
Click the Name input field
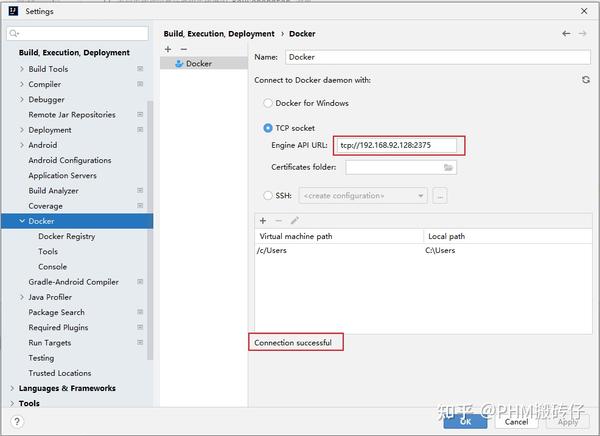coord(437,57)
